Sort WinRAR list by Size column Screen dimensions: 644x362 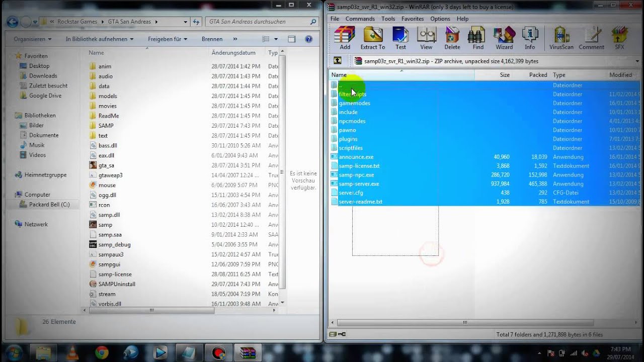pyautogui.click(x=494, y=75)
